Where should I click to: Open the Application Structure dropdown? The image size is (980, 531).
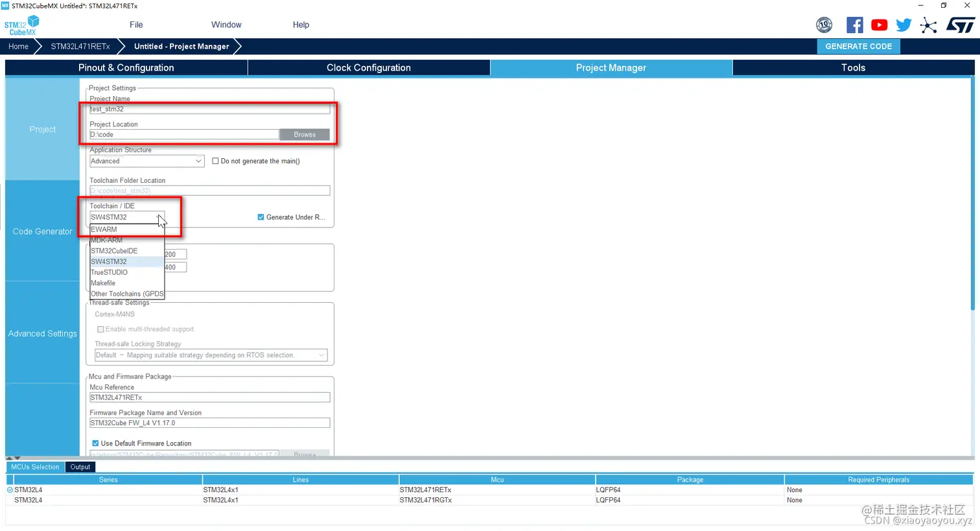tap(146, 161)
